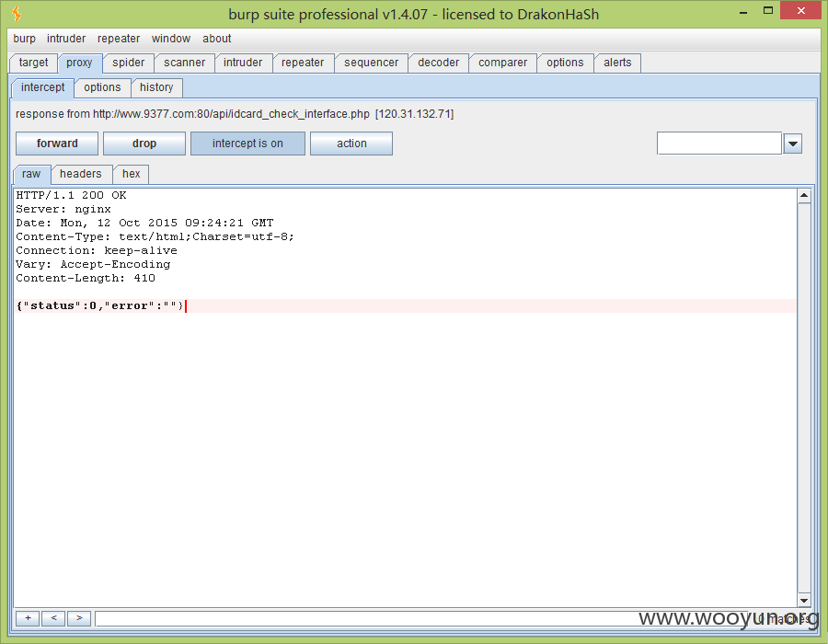Toggle the intercept is on button

point(247,144)
